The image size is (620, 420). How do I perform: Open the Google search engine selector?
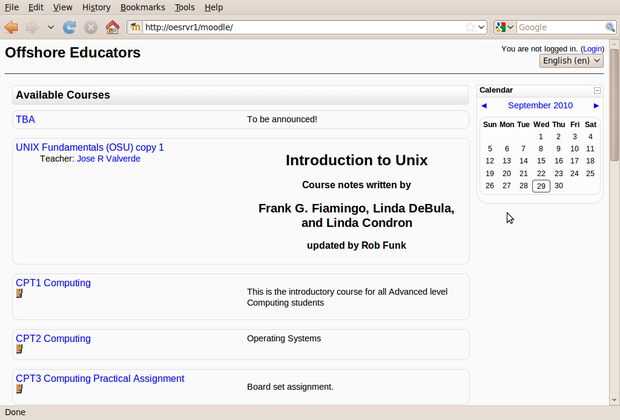tap(505, 27)
